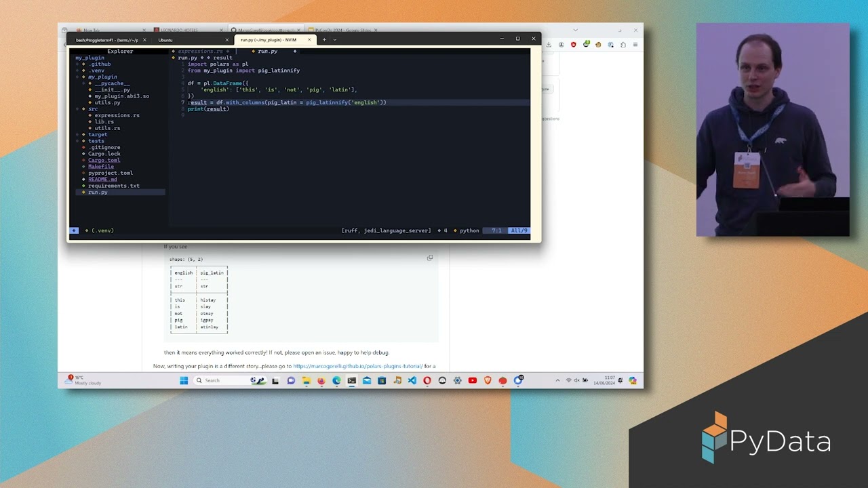Collapse the italic my_plugin subfolder
Image resolution: width=868 pixels, height=488 pixels.
pos(102,77)
